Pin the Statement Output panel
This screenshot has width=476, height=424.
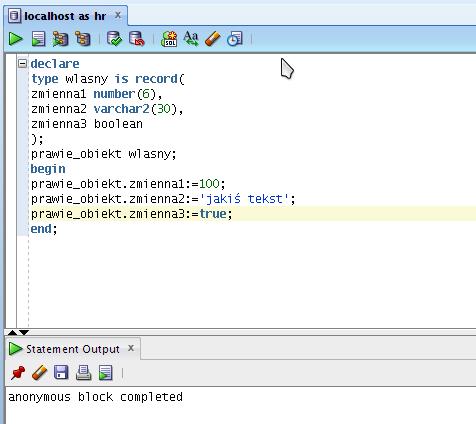coord(18,373)
